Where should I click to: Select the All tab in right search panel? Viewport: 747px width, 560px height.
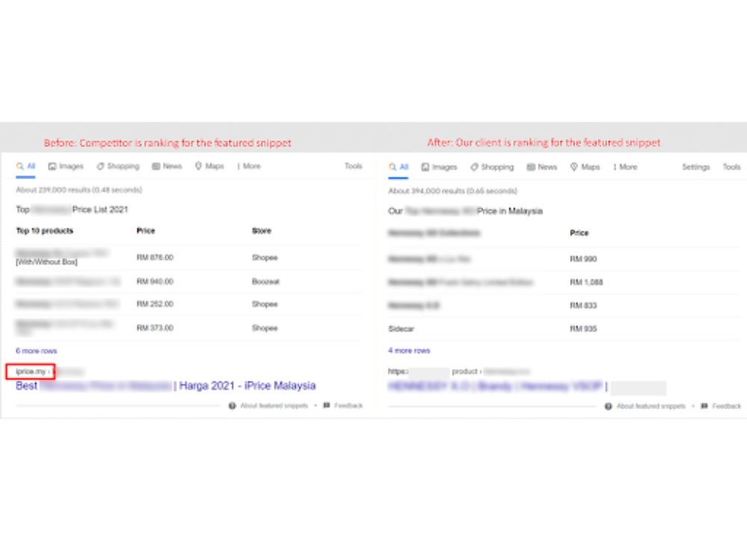pos(398,167)
